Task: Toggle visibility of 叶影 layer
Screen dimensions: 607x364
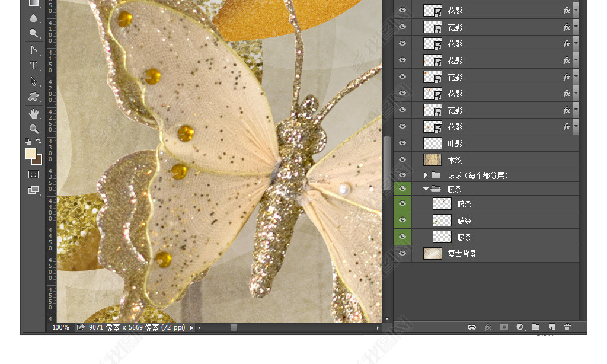Action: pos(402,143)
